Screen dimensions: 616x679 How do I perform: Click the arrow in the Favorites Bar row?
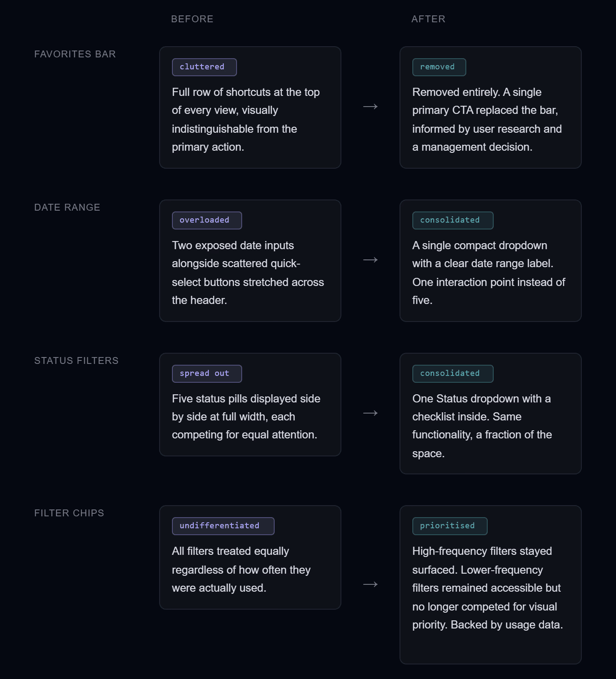(x=370, y=107)
